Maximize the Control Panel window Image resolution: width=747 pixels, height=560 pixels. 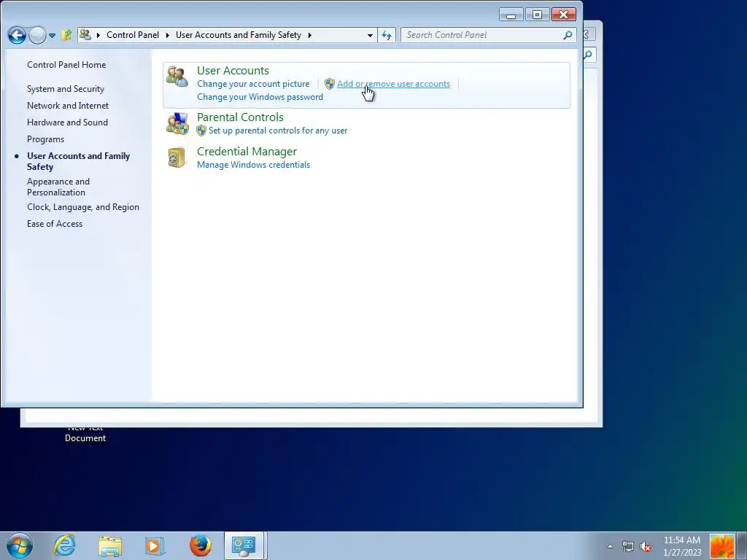coord(537,15)
